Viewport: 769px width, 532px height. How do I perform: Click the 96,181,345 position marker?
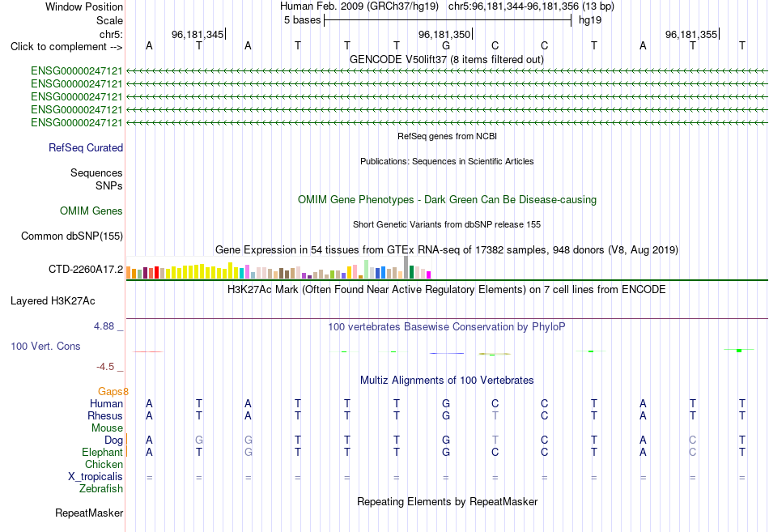click(x=198, y=34)
